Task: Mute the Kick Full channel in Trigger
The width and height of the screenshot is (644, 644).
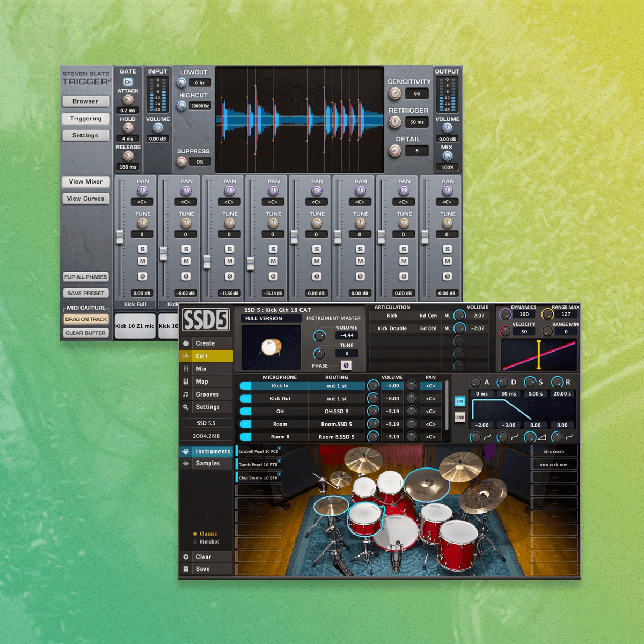Action: (x=142, y=261)
